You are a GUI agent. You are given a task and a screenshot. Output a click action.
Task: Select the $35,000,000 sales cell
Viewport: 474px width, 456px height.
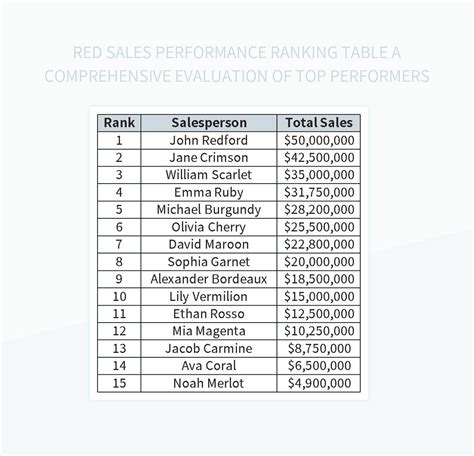click(319, 175)
